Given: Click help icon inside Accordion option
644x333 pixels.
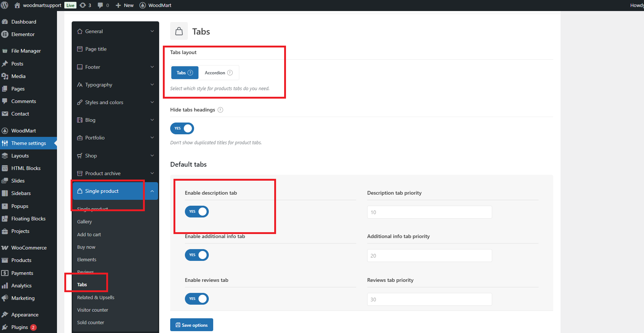Looking at the screenshot, I should (230, 72).
